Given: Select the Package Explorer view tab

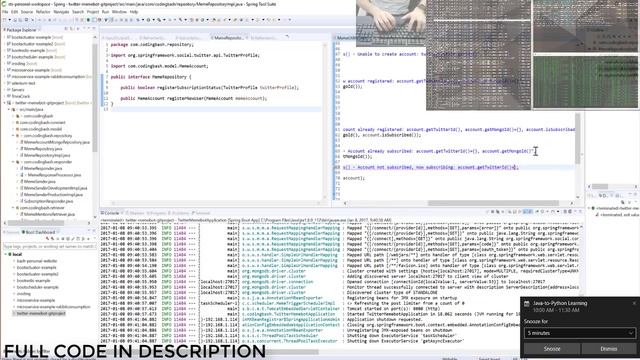Looking at the screenshot, I should tap(21, 30).
